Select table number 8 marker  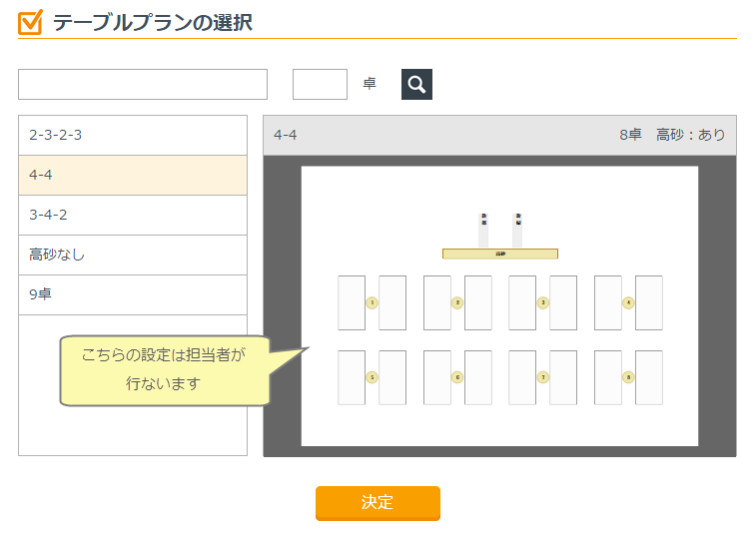coord(628,377)
